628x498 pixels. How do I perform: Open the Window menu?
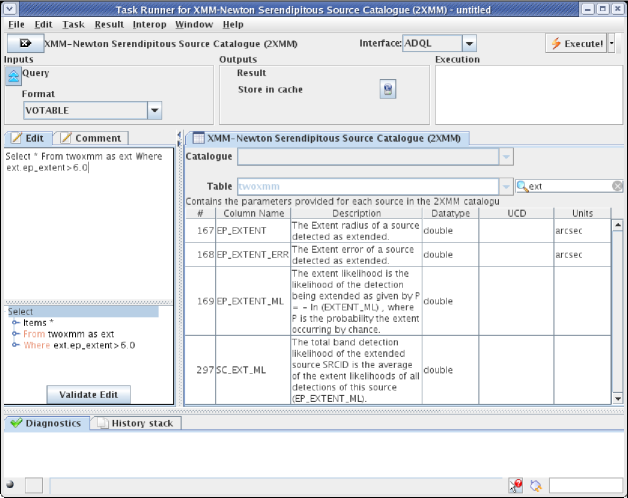[x=194, y=24]
